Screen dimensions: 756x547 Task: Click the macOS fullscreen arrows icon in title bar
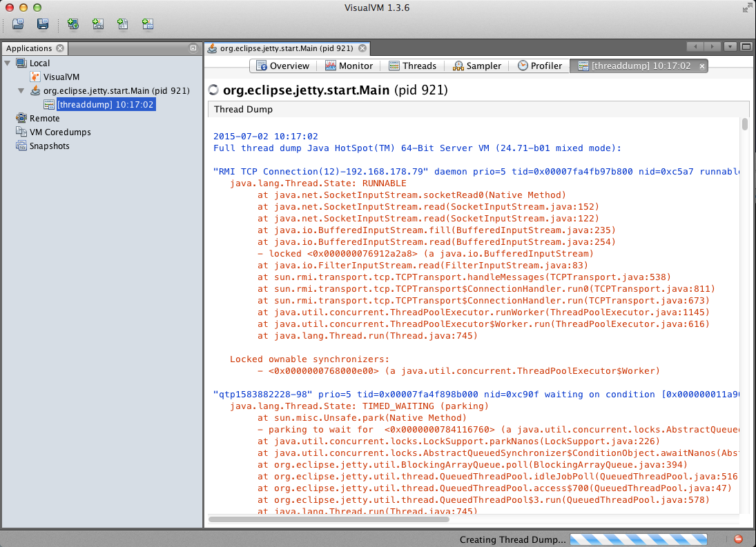point(746,8)
